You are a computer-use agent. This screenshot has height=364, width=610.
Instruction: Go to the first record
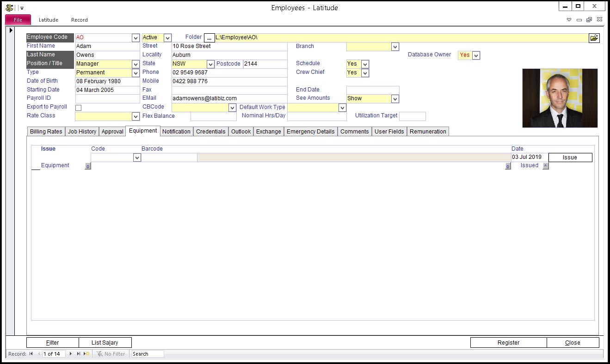click(x=31, y=354)
